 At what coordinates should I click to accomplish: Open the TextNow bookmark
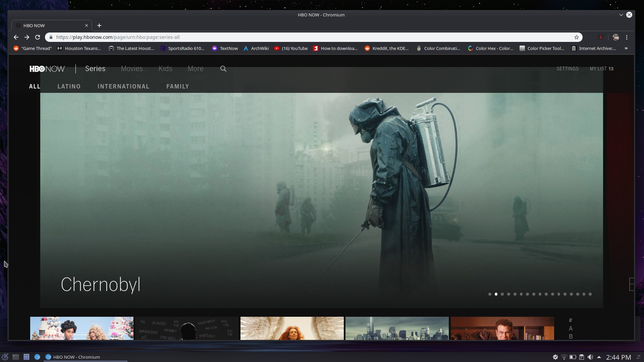pyautogui.click(x=225, y=48)
